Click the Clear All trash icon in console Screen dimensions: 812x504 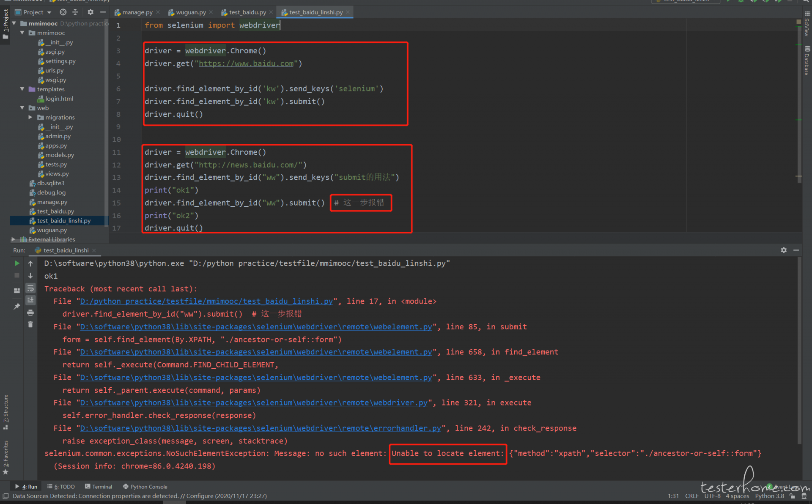point(30,324)
